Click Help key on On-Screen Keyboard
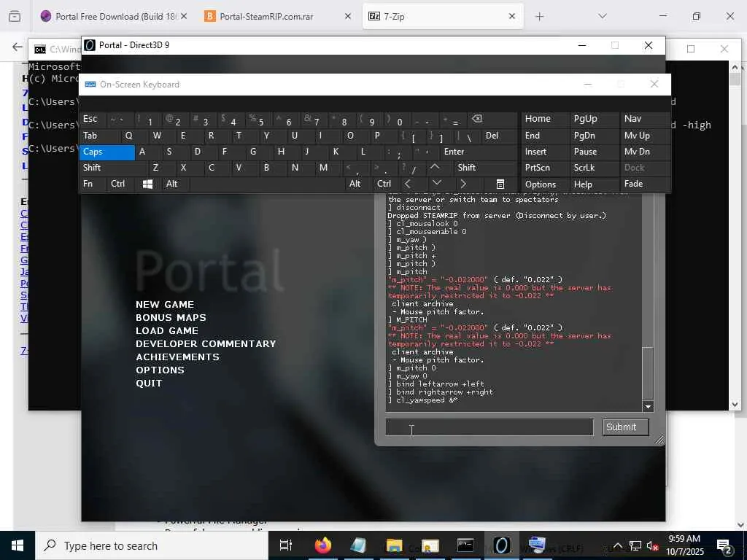The height and width of the screenshot is (560, 747). pyautogui.click(x=593, y=184)
